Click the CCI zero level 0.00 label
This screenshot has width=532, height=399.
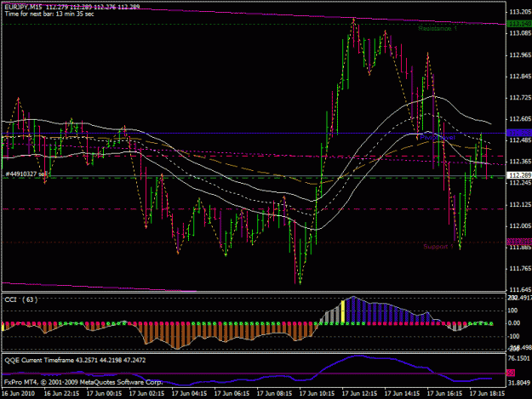click(x=514, y=323)
